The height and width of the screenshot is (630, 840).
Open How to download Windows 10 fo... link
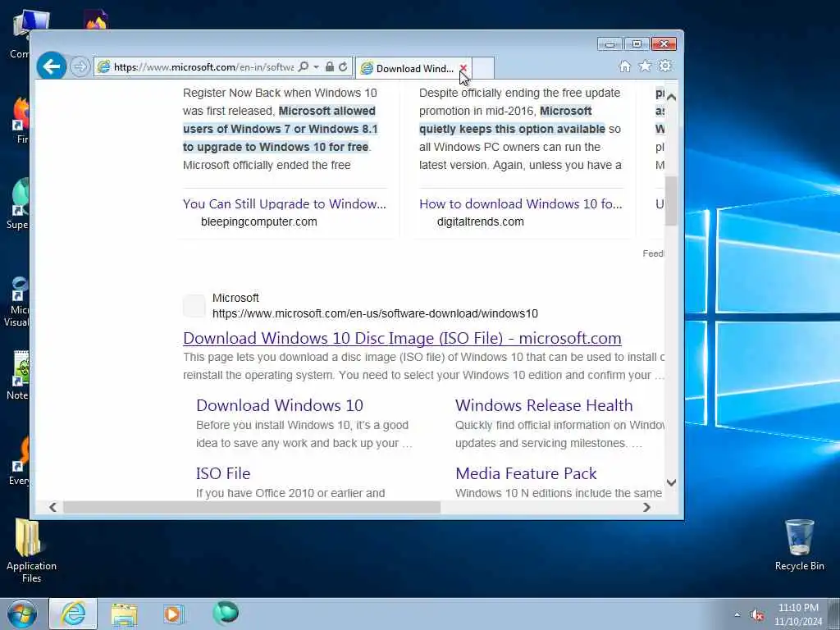[521, 203]
